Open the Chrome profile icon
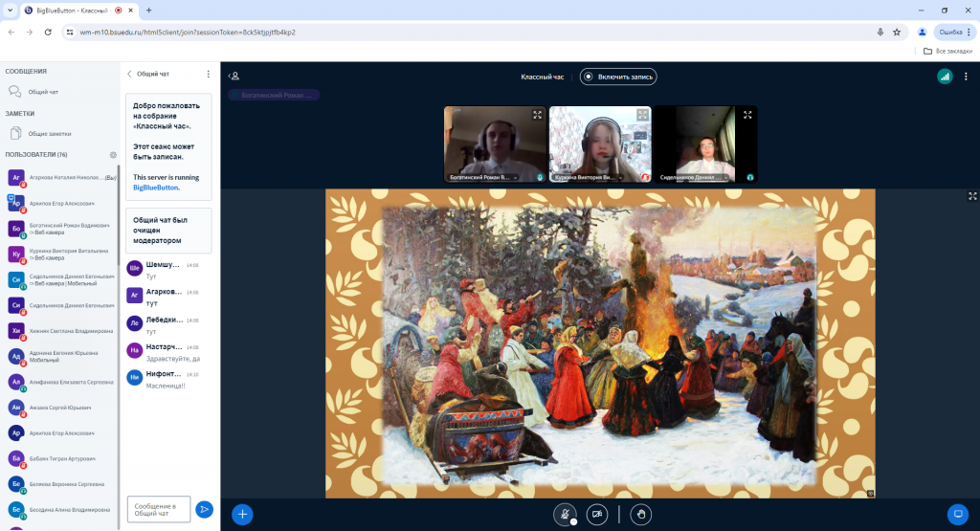 (x=922, y=32)
